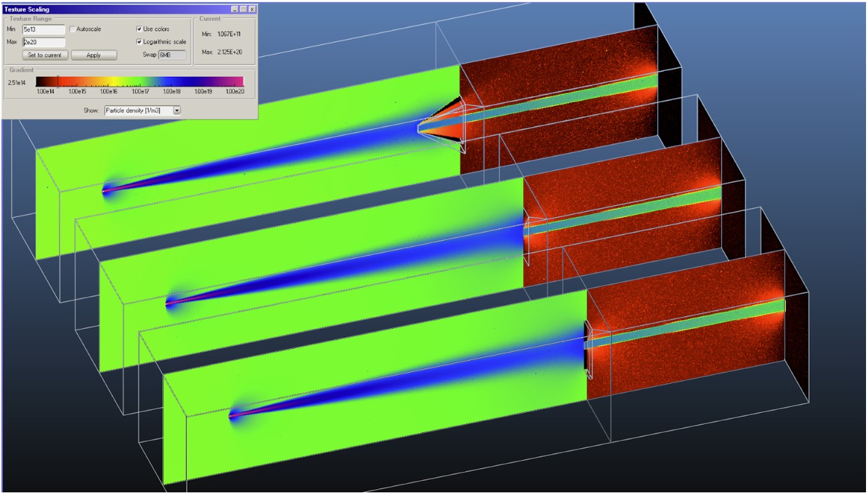
Task: Close the Texture Scaling dialog
Action: coord(252,9)
